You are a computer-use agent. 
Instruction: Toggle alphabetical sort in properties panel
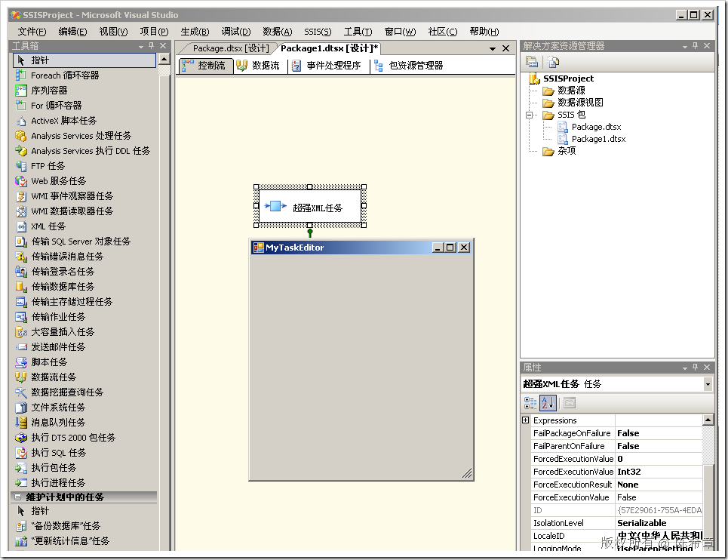(548, 402)
